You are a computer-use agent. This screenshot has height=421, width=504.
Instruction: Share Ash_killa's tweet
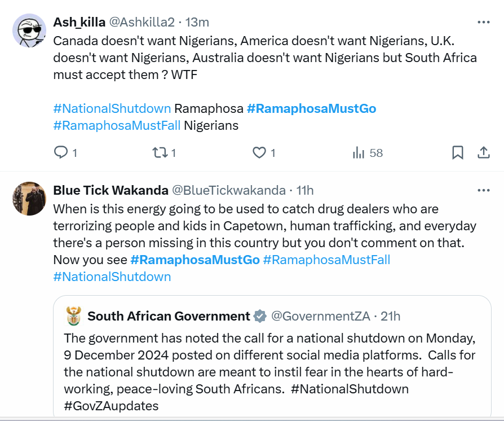tap(483, 152)
